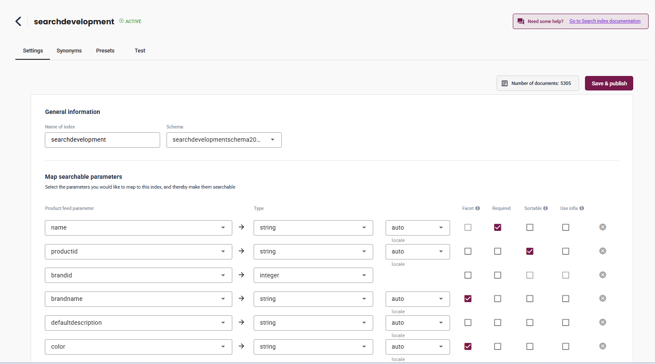
Task: Click the documents icon beside Number of documents
Action: pos(505,83)
